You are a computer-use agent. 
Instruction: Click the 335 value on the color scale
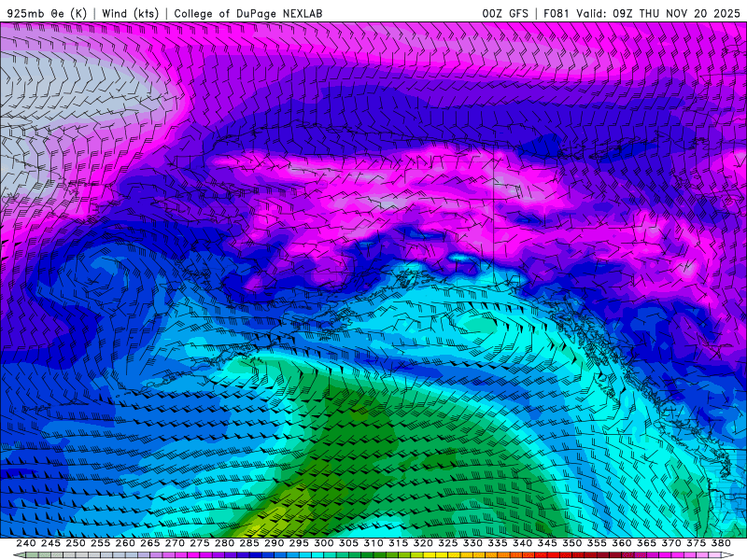(x=498, y=543)
